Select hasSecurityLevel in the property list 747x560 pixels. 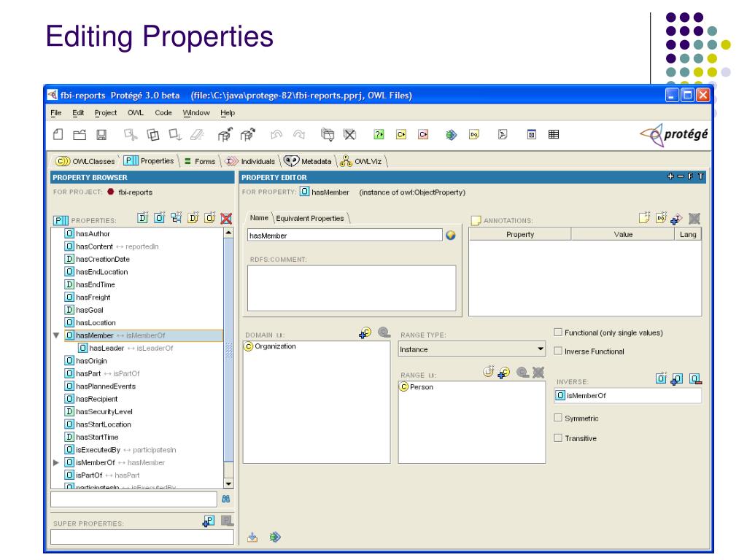pos(98,411)
